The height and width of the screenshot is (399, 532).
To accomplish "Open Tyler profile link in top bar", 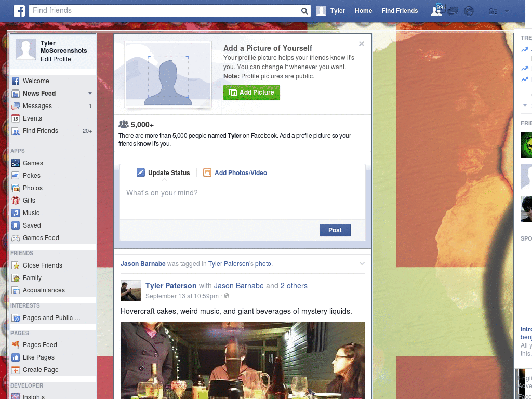I will [331, 11].
